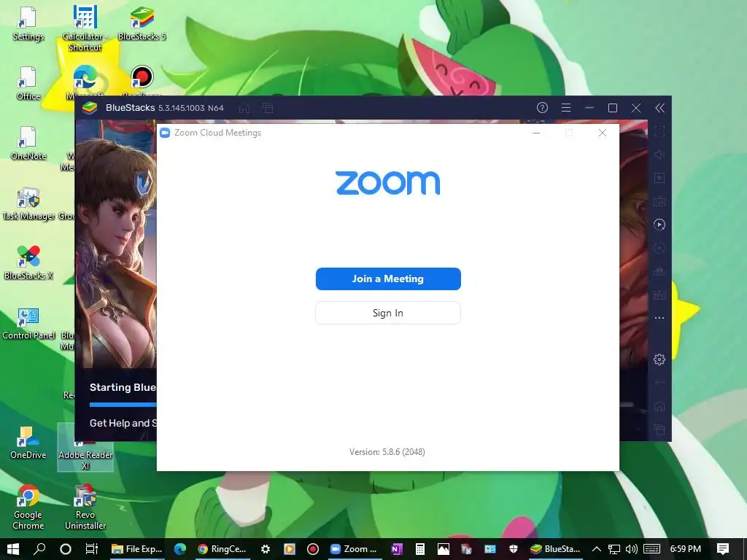Select the OneNote desktop shortcut
Image resolution: width=747 pixels, height=560 pixels.
tap(28, 143)
